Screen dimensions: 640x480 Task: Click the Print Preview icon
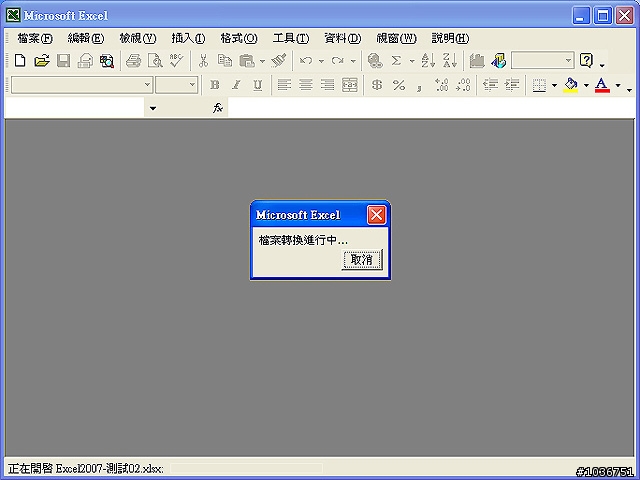click(155, 61)
